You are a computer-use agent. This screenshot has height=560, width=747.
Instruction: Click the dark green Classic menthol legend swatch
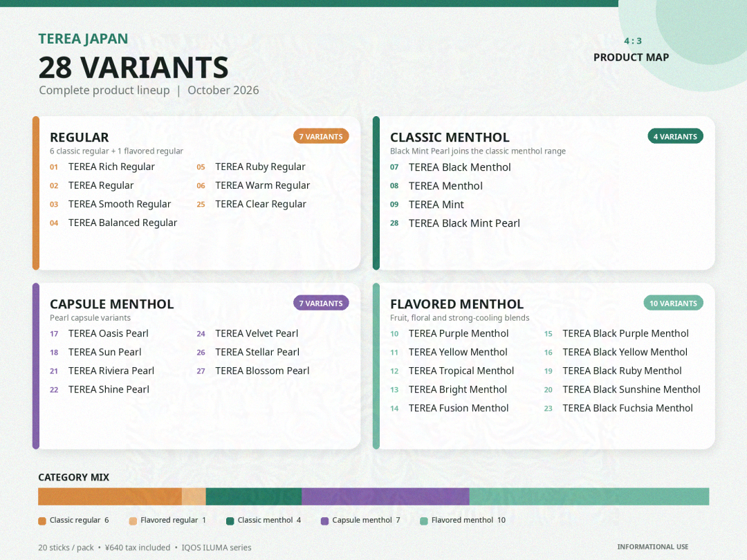[x=230, y=521]
